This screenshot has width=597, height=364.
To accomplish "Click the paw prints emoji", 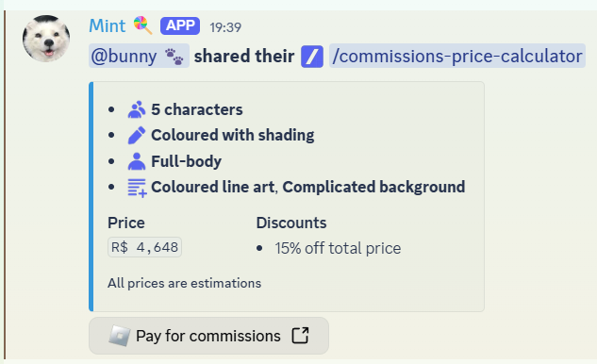I will coord(174,57).
